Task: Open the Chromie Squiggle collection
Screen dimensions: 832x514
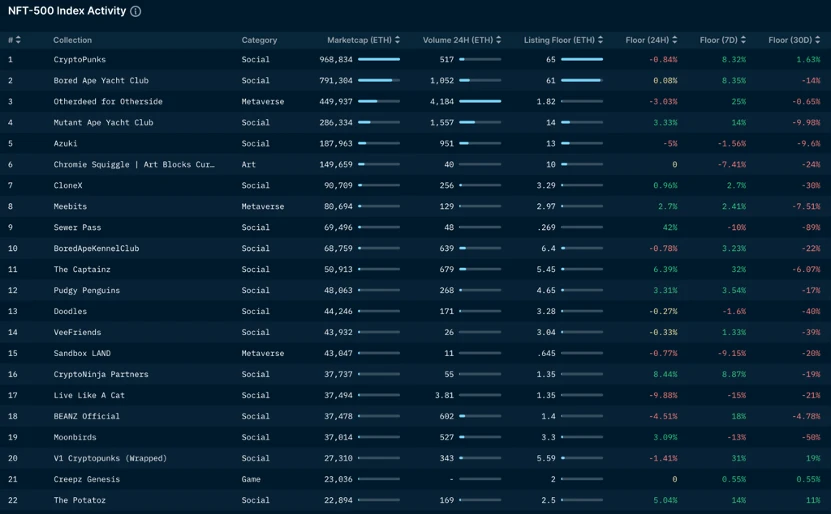Action: click(134, 164)
